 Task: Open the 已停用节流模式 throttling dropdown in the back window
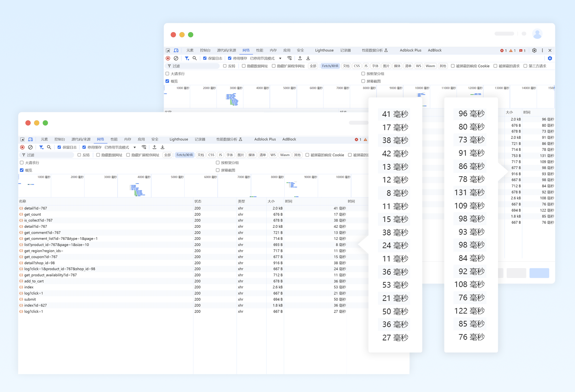[280, 58]
